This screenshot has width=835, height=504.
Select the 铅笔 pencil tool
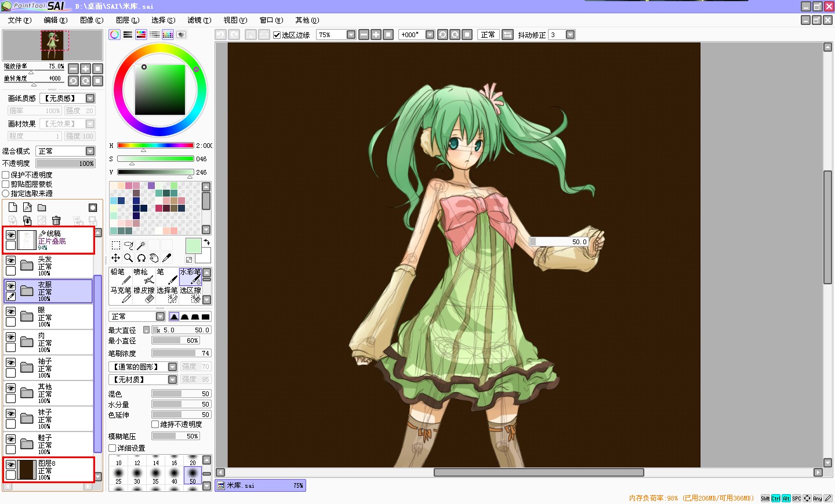(x=121, y=276)
